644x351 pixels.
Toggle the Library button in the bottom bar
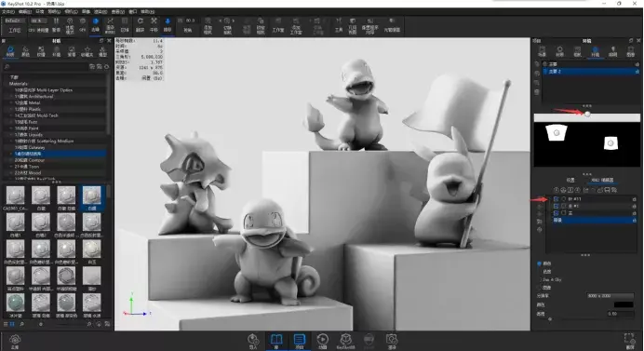(x=276, y=341)
